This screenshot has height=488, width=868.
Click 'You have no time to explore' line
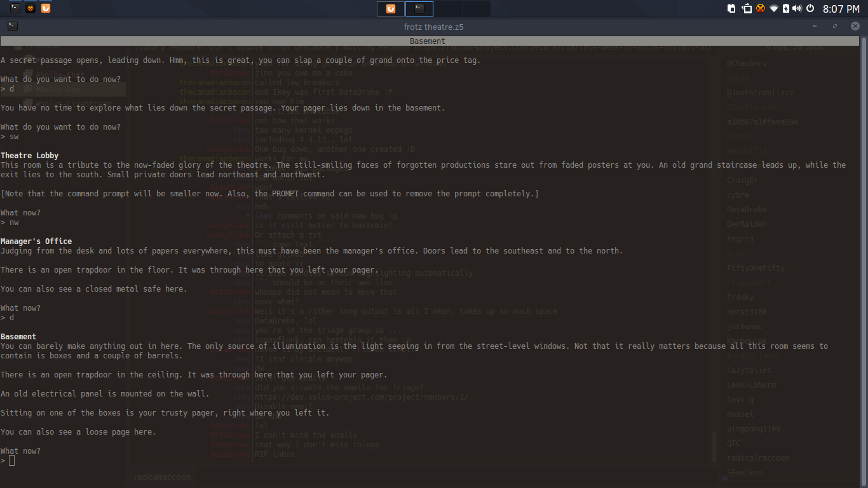point(222,108)
